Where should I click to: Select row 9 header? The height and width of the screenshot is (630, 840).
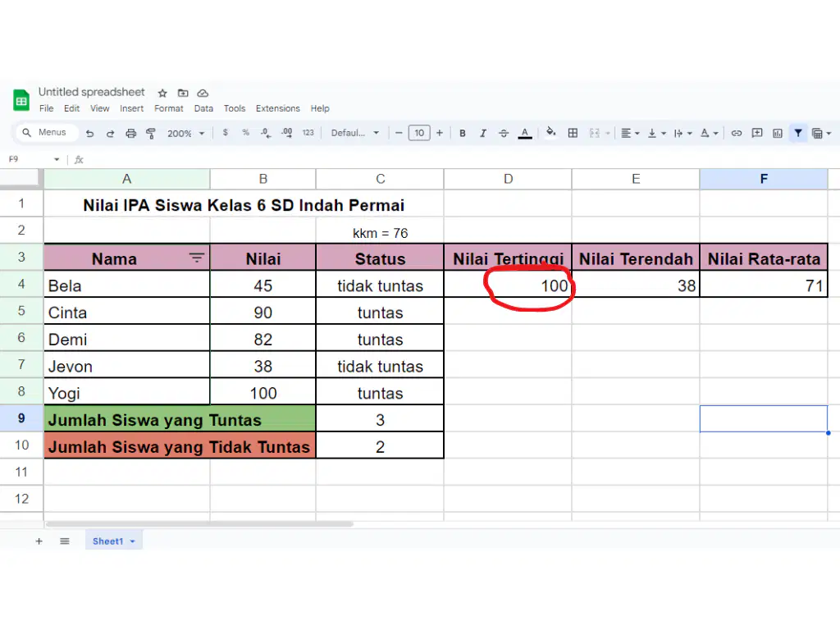(21, 418)
